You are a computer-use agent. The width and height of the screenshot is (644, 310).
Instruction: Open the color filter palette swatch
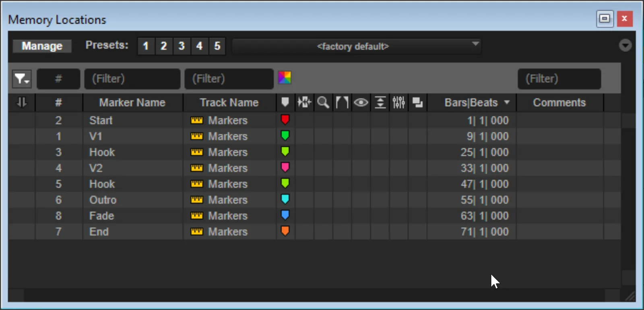pos(285,77)
